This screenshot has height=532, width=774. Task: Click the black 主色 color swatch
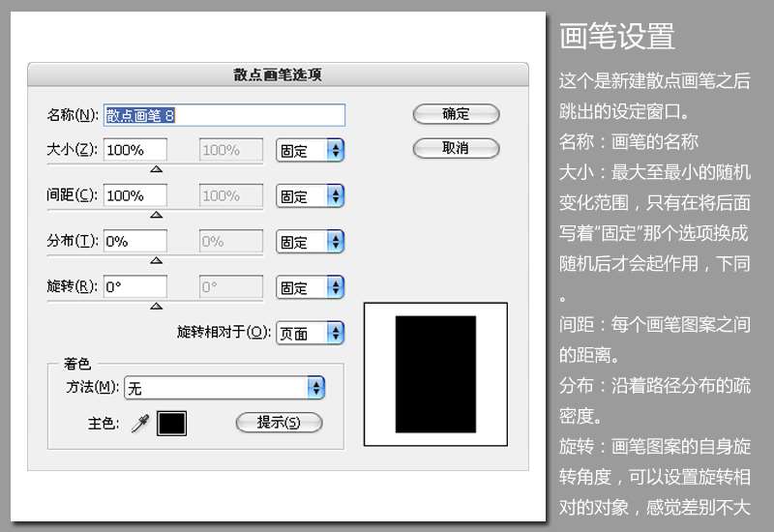(x=172, y=424)
